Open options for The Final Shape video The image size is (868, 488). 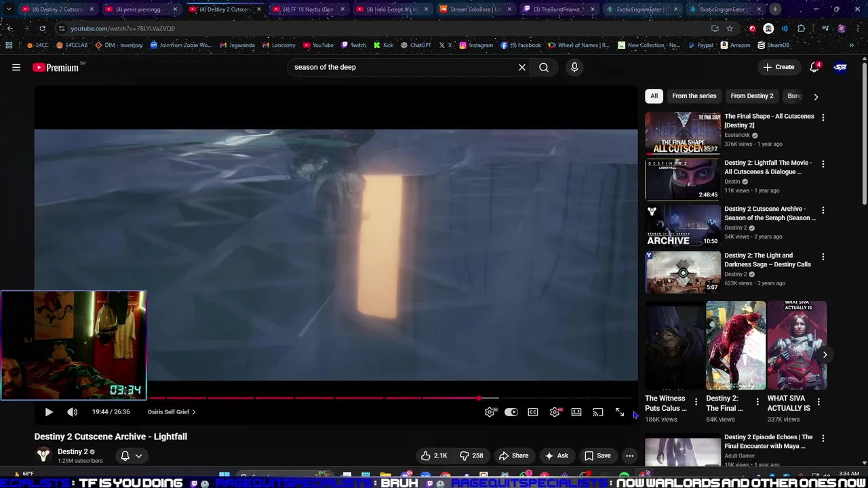tap(823, 117)
